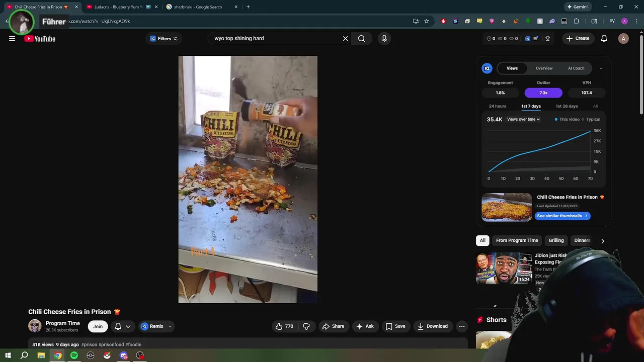Image resolution: width=644 pixels, height=362 pixels.
Task: Open YouTube notifications bell in header
Action: click(x=604, y=39)
